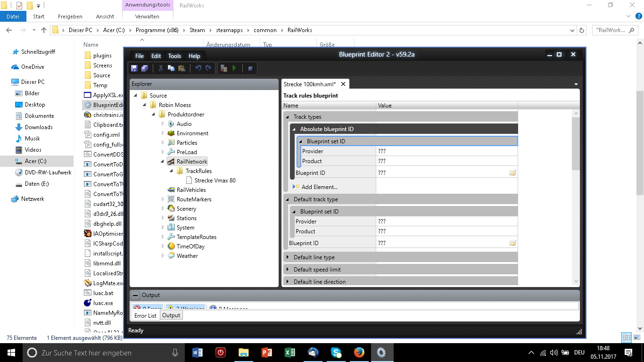
Task: Collapse the Output panel with minus button
Action: (x=135, y=296)
